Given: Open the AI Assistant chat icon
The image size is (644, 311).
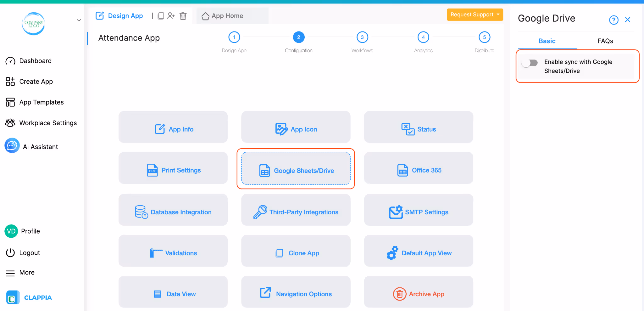Looking at the screenshot, I should [12, 145].
